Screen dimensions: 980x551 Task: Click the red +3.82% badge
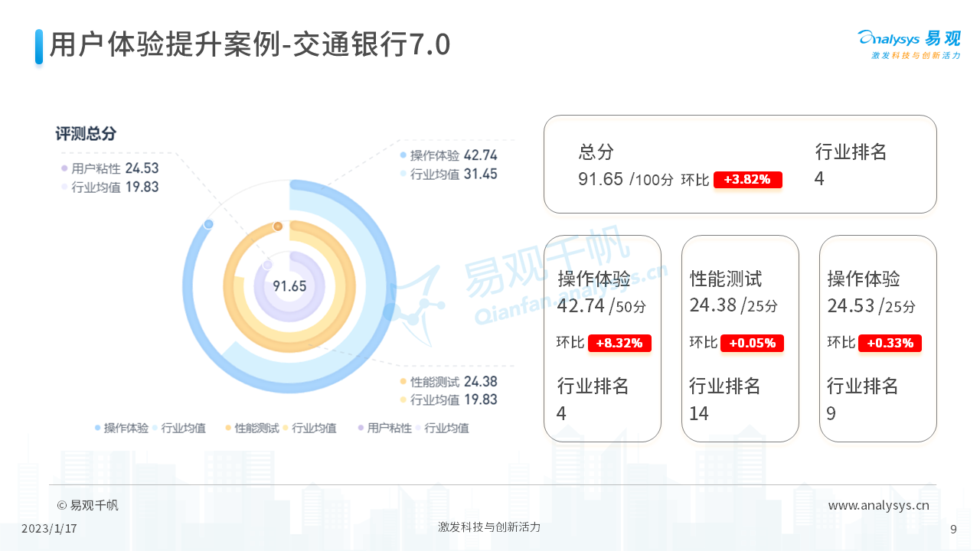747,180
